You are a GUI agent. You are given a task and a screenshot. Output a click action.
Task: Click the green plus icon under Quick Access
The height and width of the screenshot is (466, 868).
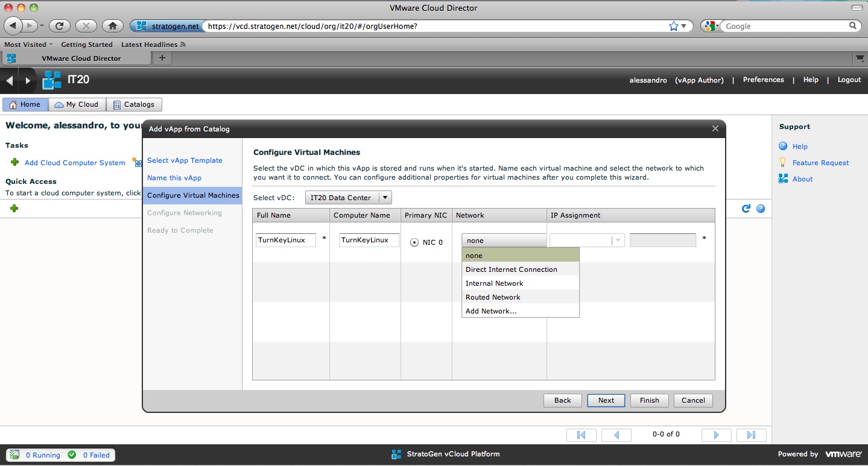14,208
